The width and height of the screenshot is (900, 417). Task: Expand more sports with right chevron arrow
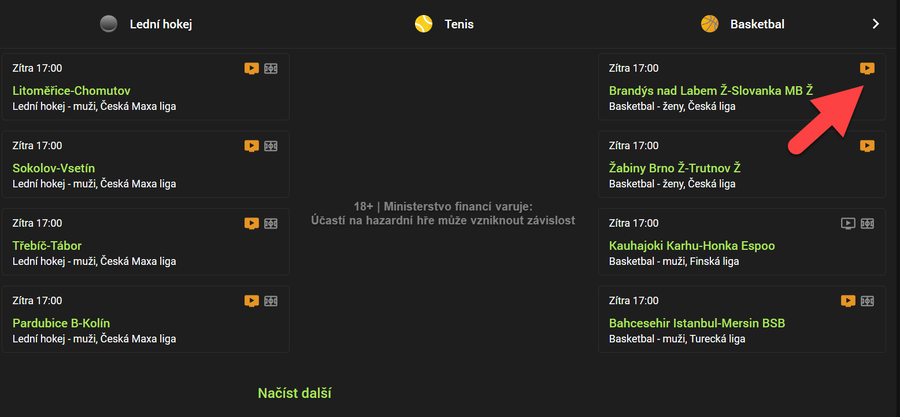[x=875, y=24]
